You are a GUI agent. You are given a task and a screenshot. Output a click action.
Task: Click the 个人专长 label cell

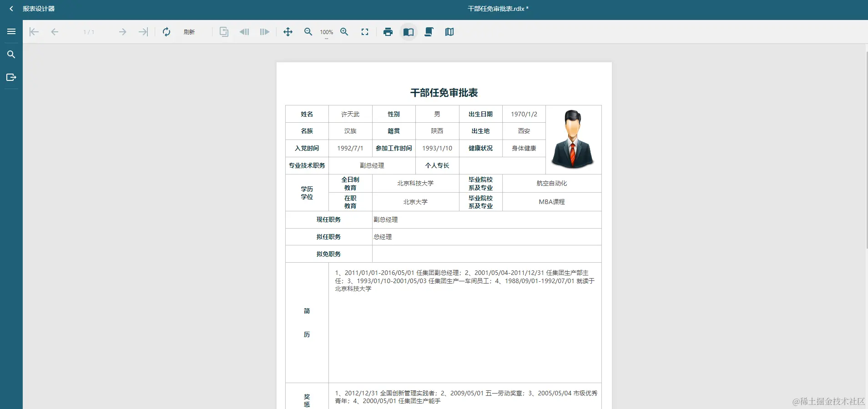(x=437, y=165)
